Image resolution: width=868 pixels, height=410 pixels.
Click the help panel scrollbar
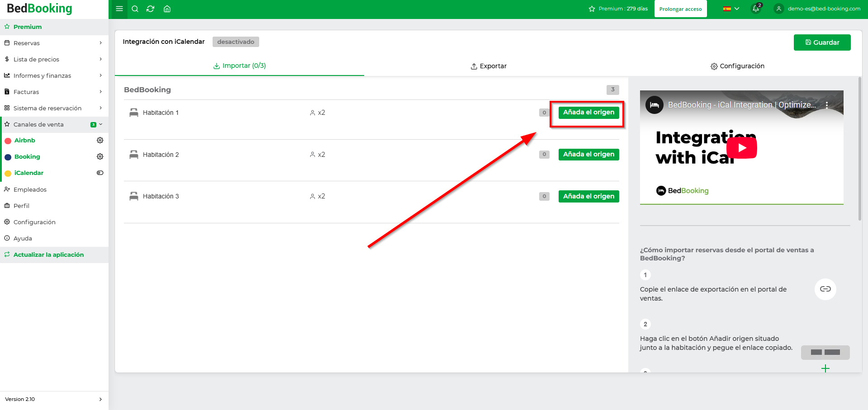(x=859, y=149)
